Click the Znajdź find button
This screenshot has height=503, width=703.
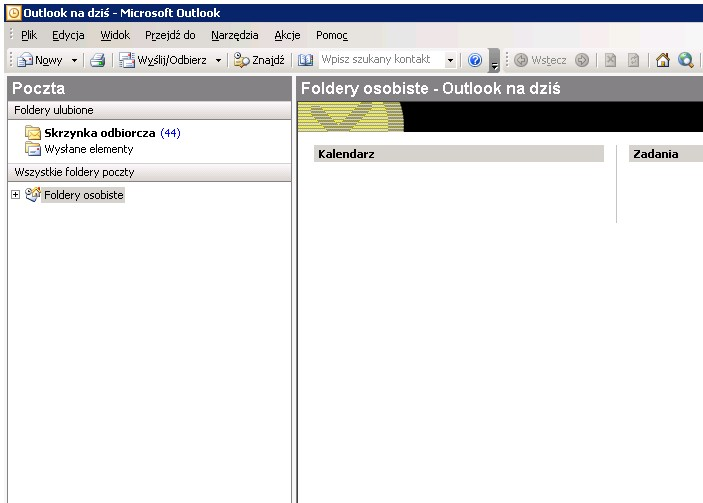click(259, 60)
